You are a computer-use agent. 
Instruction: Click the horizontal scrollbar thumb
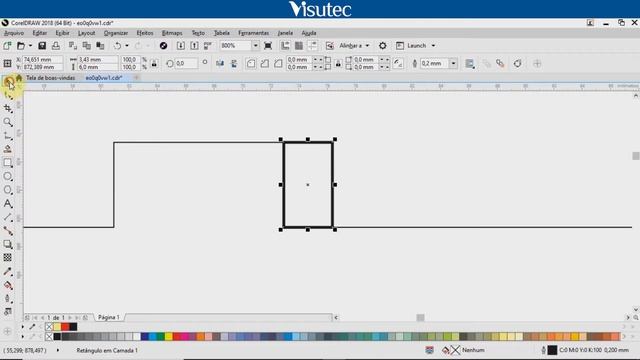420,317
